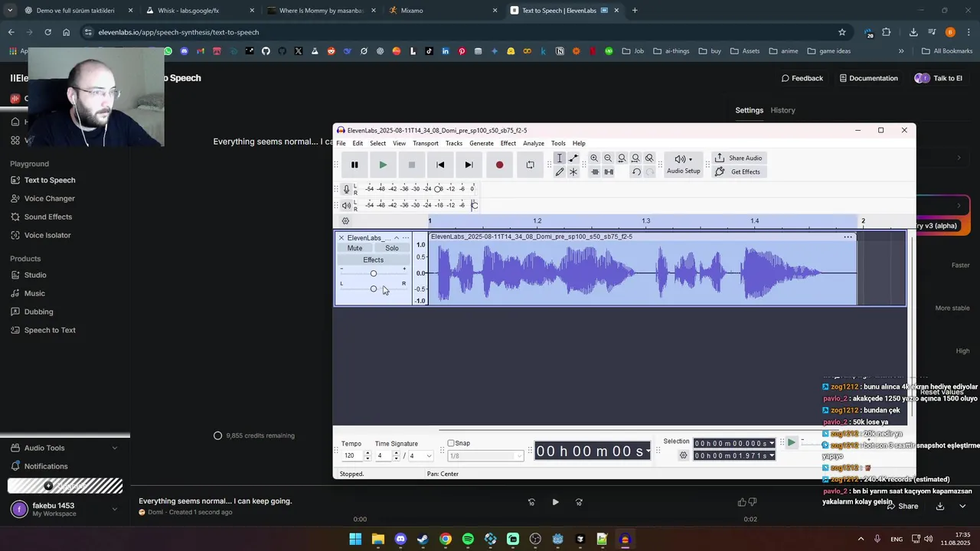980x551 pixels.
Task: Silence audio selection icon
Action: click(609, 171)
